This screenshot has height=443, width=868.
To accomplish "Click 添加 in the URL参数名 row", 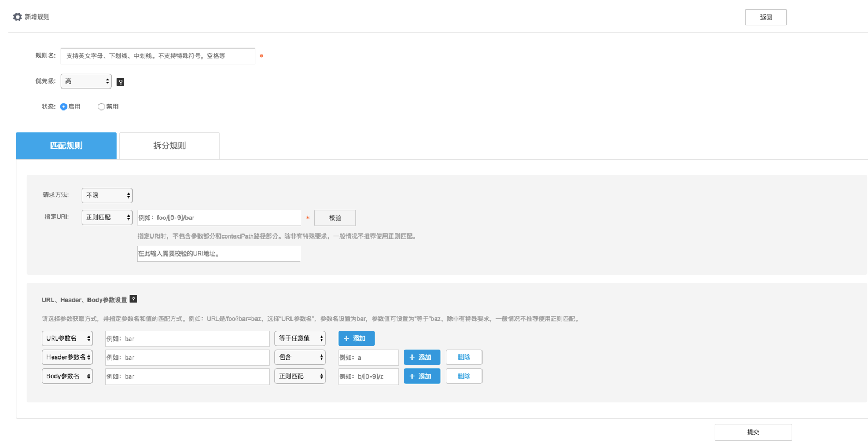I will (356, 338).
